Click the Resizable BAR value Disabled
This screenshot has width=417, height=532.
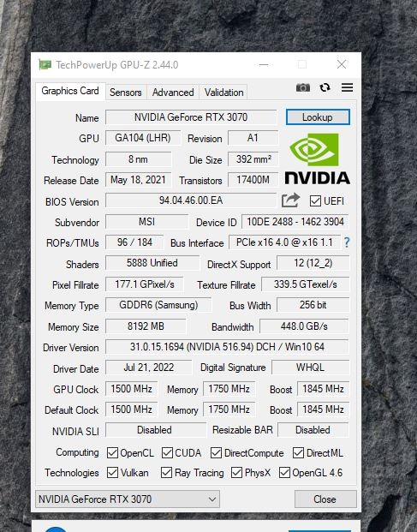(313, 430)
